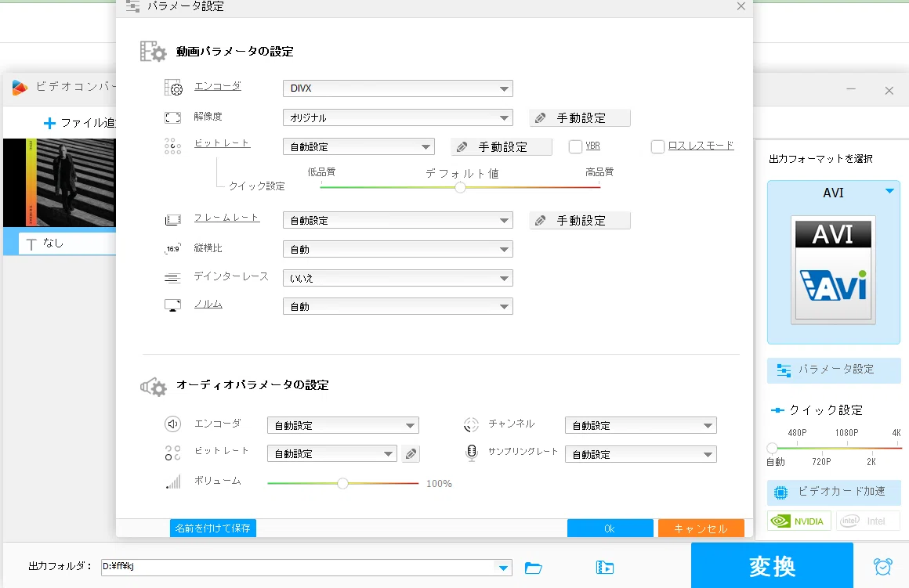Click the video converter app logo
The image size is (909, 588).
(20, 88)
